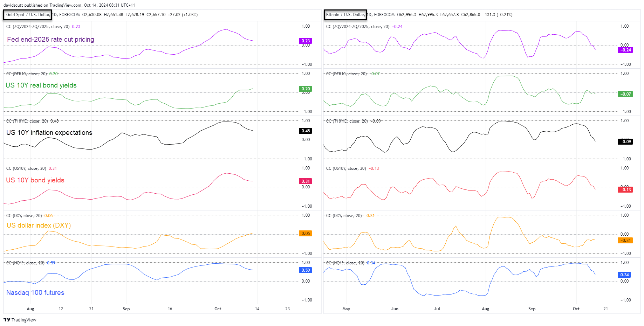Click the green 0.20 value badge
The height and width of the screenshot is (326, 644).
[x=306, y=89]
